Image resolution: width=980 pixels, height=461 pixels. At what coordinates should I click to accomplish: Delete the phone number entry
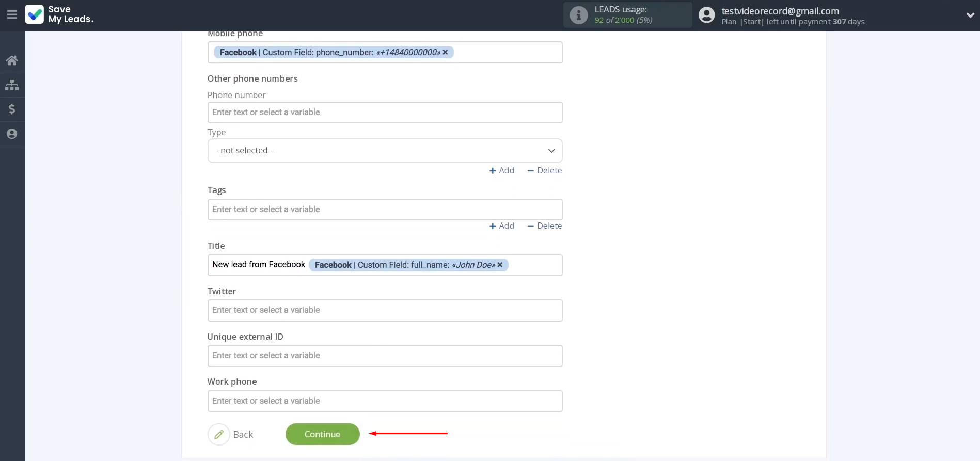click(x=544, y=170)
